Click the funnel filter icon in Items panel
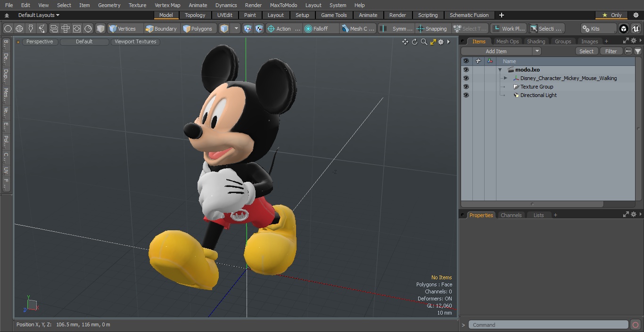 [x=637, y=51]
